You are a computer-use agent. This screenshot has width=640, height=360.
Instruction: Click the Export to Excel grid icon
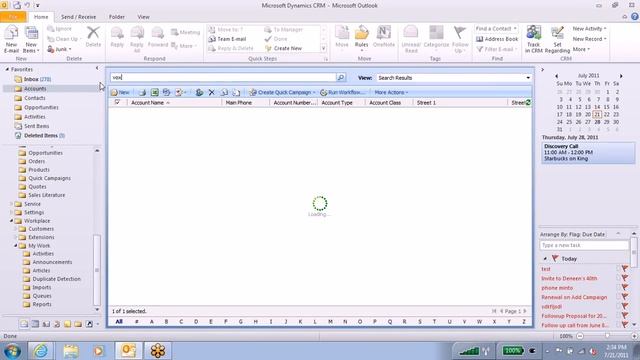click(x=154, y=92)
